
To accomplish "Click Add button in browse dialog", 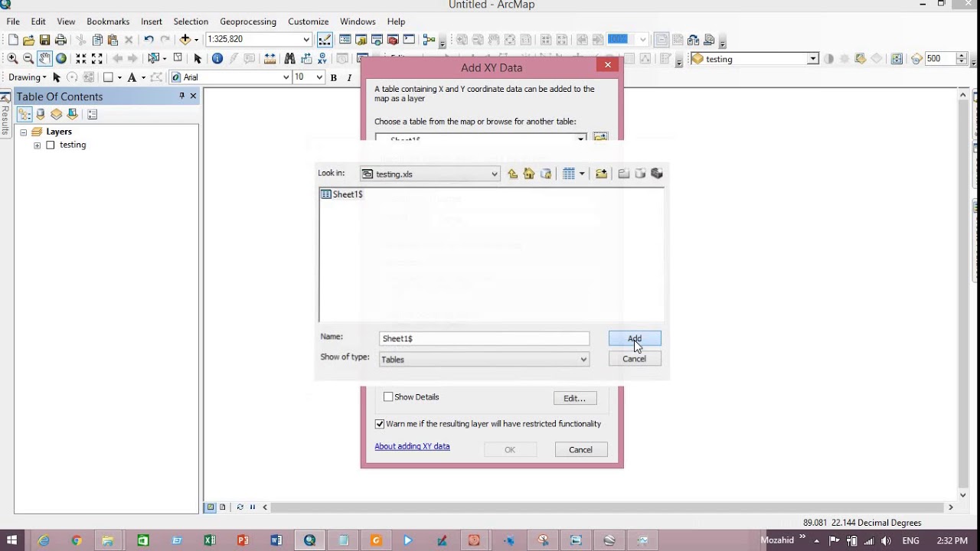I will 635,338.
